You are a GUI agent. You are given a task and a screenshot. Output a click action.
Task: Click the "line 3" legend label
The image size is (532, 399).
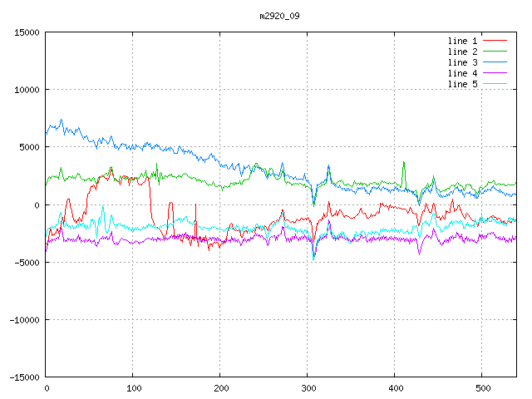click(x=462, y=62)
